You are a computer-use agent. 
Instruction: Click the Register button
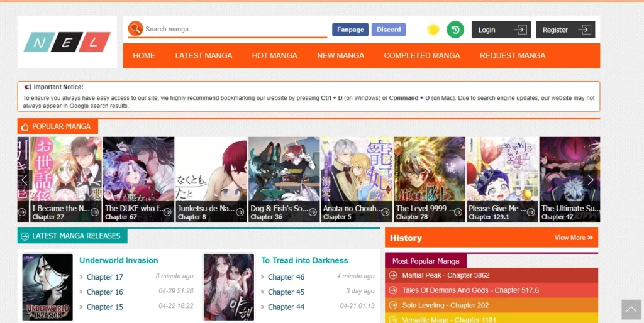click(565, 30)
